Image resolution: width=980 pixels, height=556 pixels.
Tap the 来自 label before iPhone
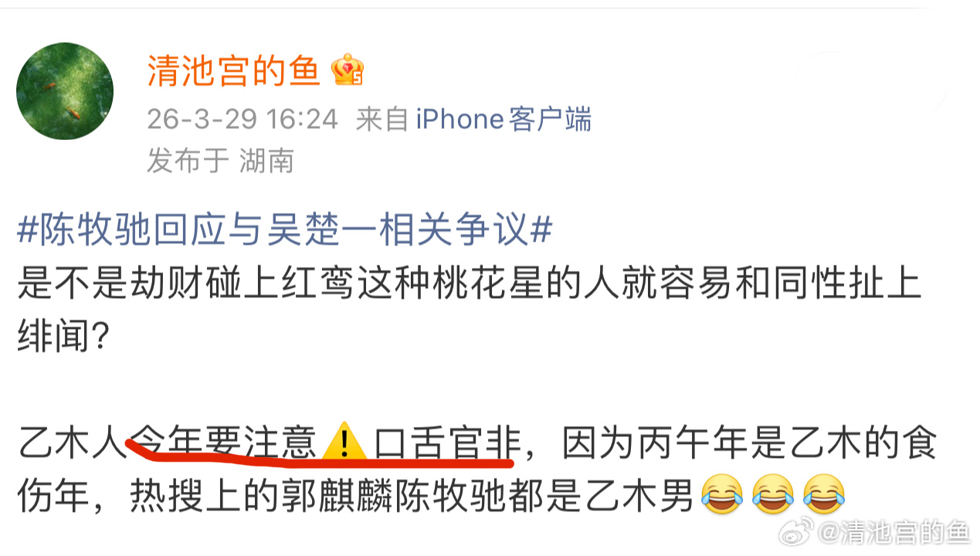coord(382,119)
